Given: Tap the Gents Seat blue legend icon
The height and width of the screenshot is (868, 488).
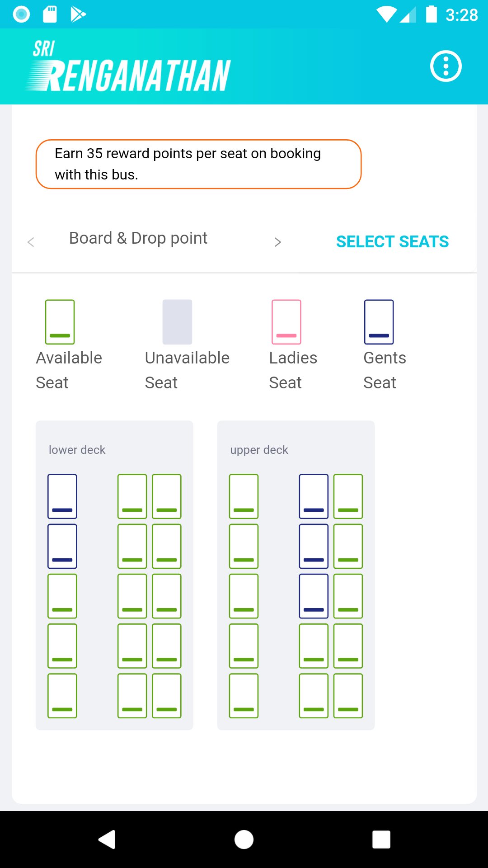Looking at the screenshot, I should [379, 322].
